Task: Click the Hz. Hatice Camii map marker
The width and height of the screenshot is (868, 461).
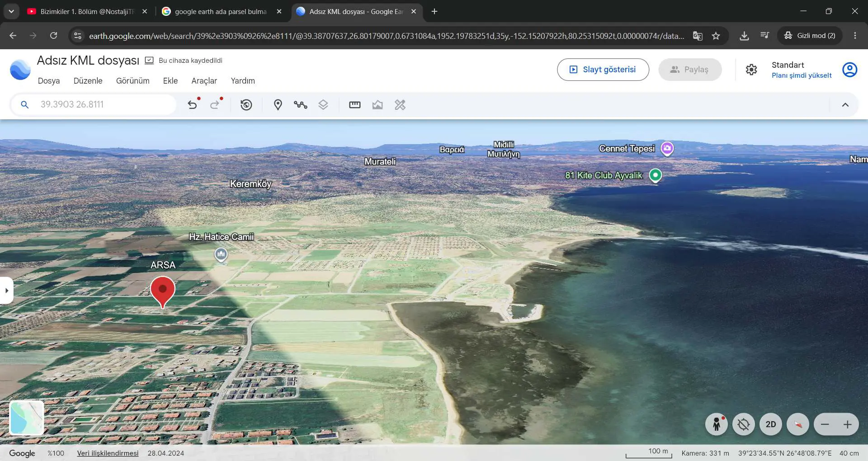Action: (x=221, y=254)
